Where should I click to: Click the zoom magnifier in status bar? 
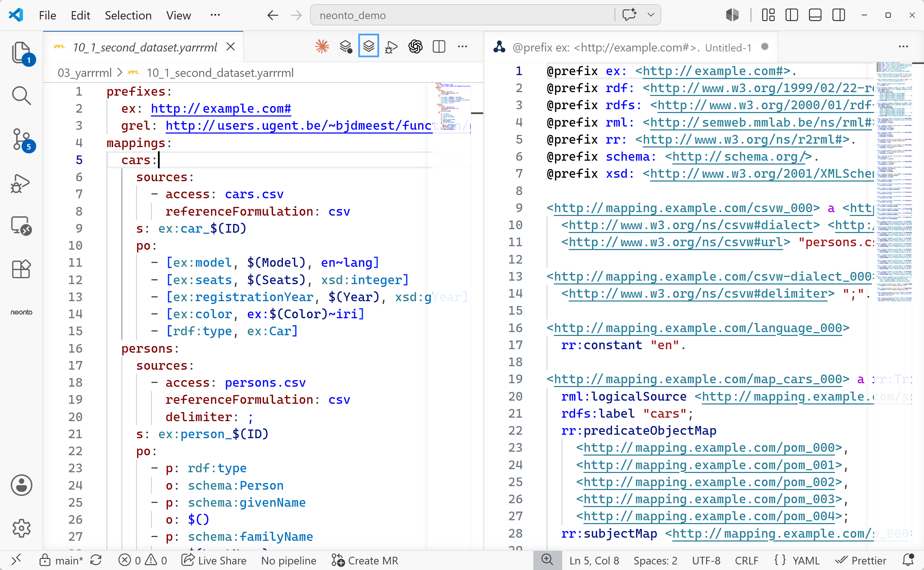tap(547, 560)
